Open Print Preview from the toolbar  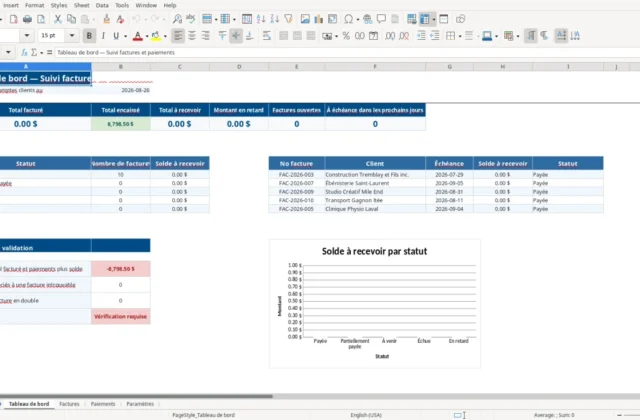(41, 19)
